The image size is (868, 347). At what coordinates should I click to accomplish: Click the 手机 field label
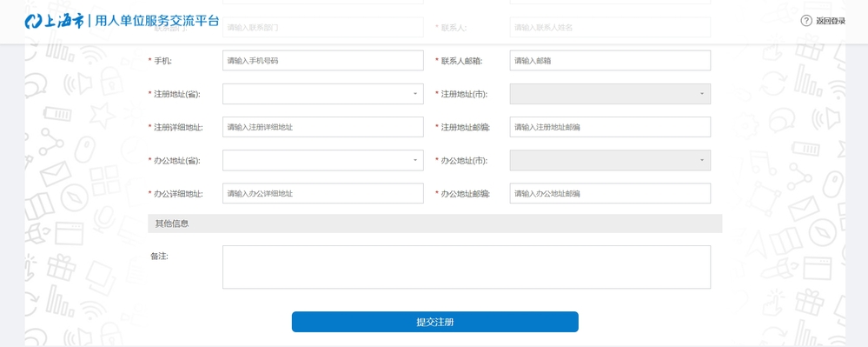(162, 61)
